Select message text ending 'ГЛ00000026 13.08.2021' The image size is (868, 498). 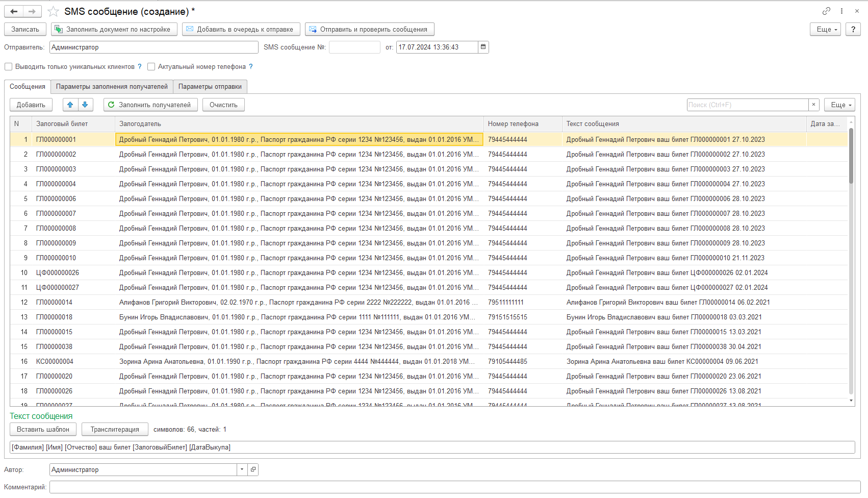point(684,391)
